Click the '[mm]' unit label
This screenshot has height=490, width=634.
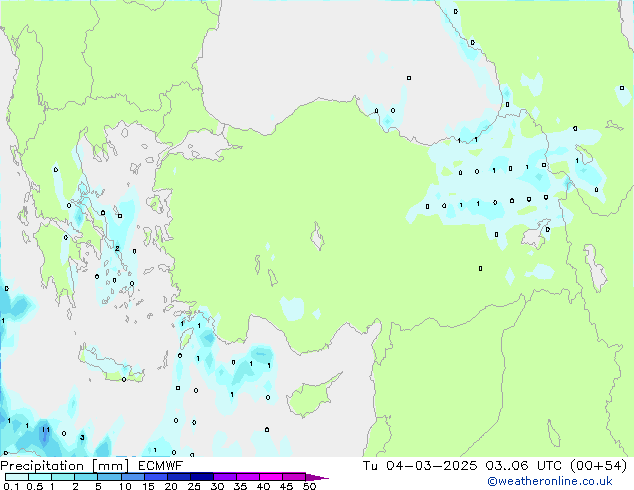111,466
